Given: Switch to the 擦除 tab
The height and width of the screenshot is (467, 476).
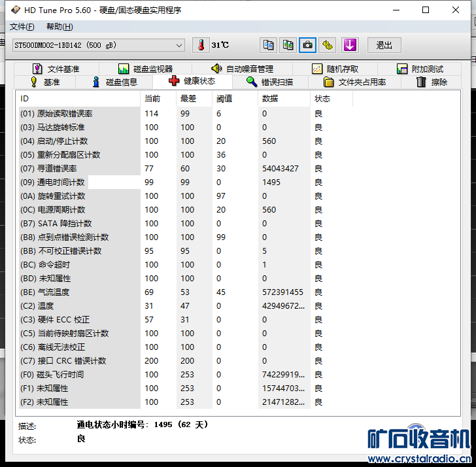Looking at the screenshot, I should pyautogui.click(x=432, y=82).
